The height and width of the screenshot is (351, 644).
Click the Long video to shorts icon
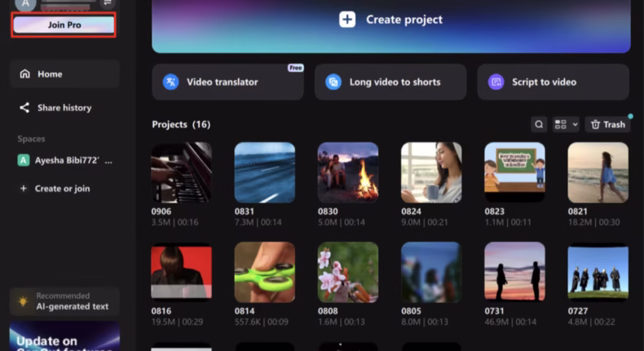coord(333,82)
